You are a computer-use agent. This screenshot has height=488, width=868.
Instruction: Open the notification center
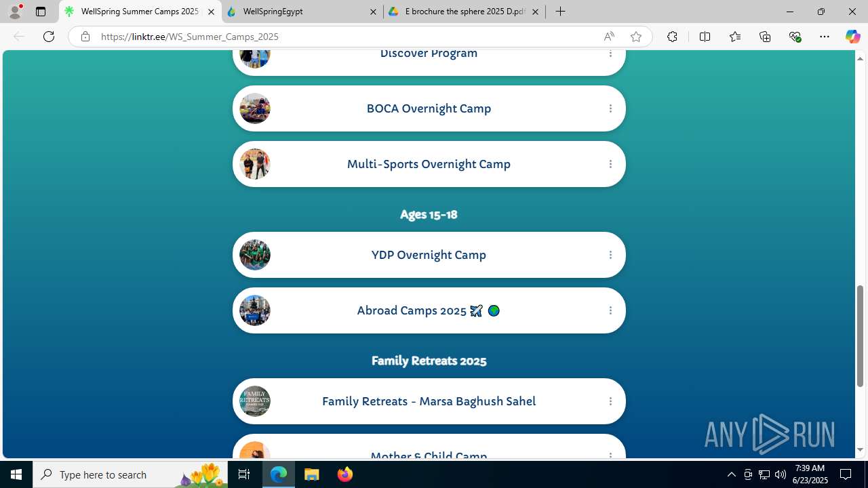click(x=846, y=474)
